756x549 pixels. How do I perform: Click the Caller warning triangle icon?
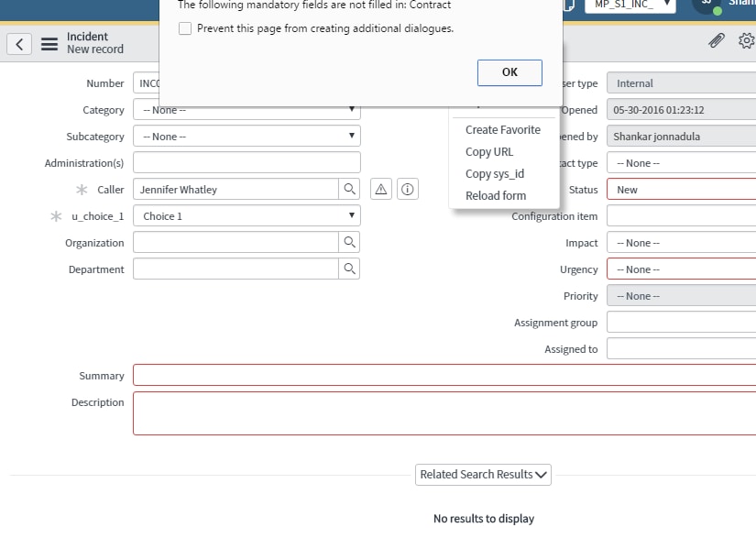click(x=381, y=189)
